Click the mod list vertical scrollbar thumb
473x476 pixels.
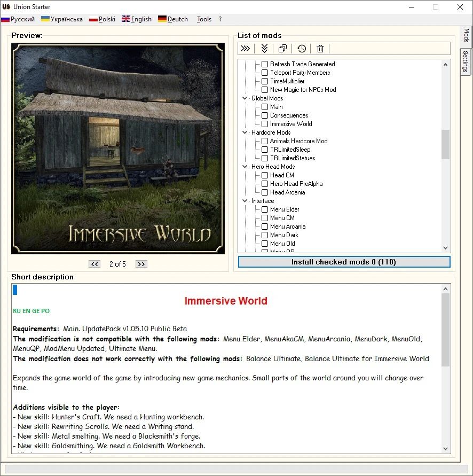pos(445,144)
